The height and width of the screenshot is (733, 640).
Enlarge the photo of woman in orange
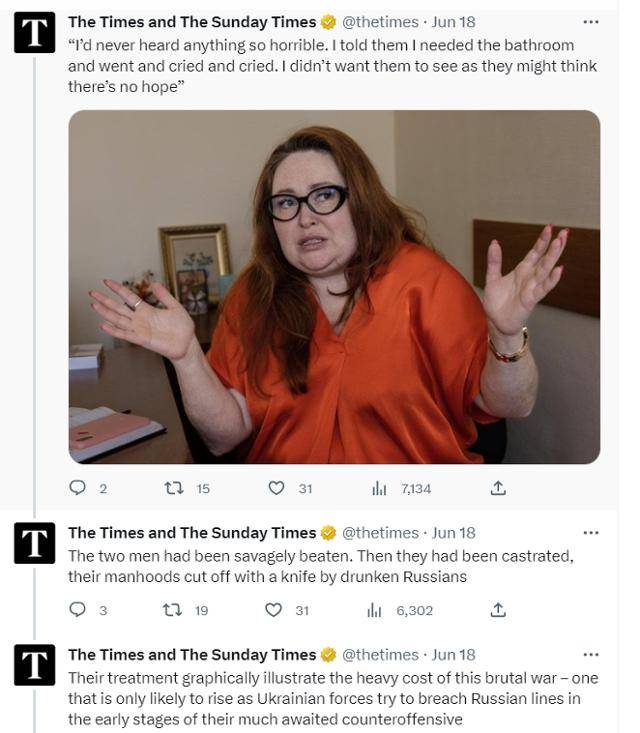[x=334, y=287]
